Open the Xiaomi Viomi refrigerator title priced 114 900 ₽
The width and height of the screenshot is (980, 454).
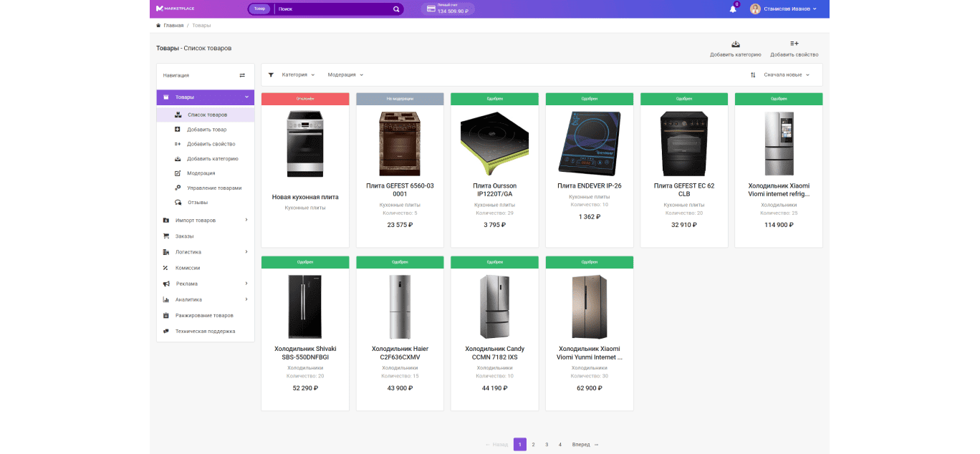click(779, 190)
